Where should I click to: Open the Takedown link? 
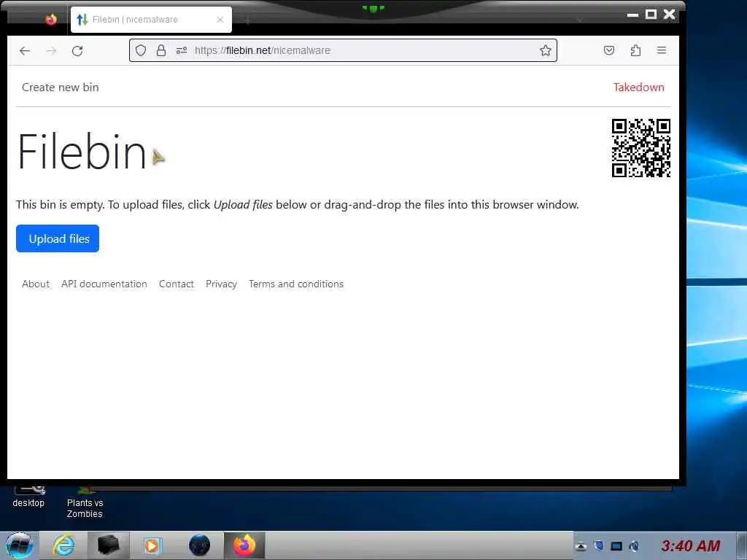click(x=638, y=87)
